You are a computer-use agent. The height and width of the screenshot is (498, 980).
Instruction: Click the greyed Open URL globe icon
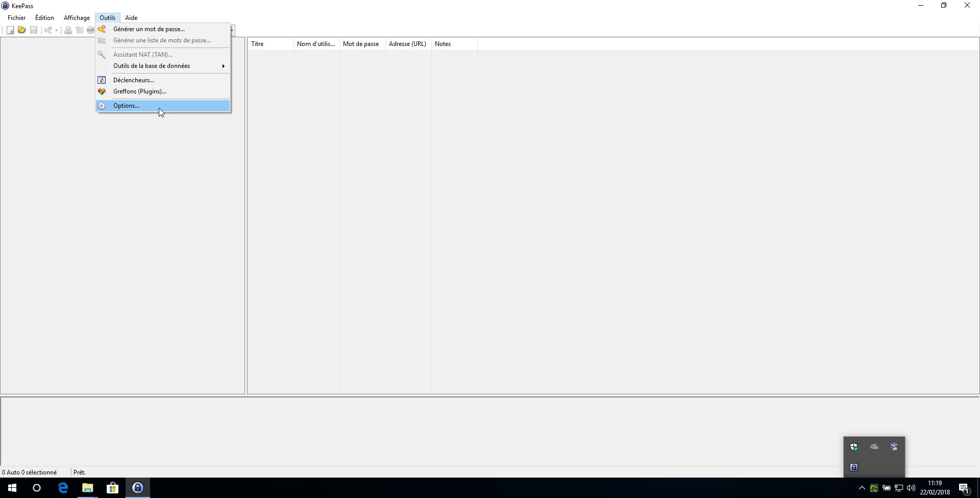tap(90, 30)
